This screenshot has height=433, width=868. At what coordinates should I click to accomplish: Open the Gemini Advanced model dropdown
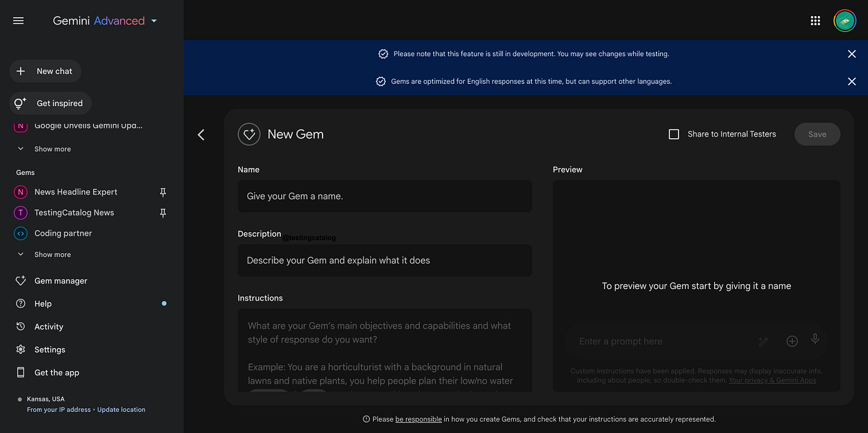pyautogui.click(x=105, y=21)
